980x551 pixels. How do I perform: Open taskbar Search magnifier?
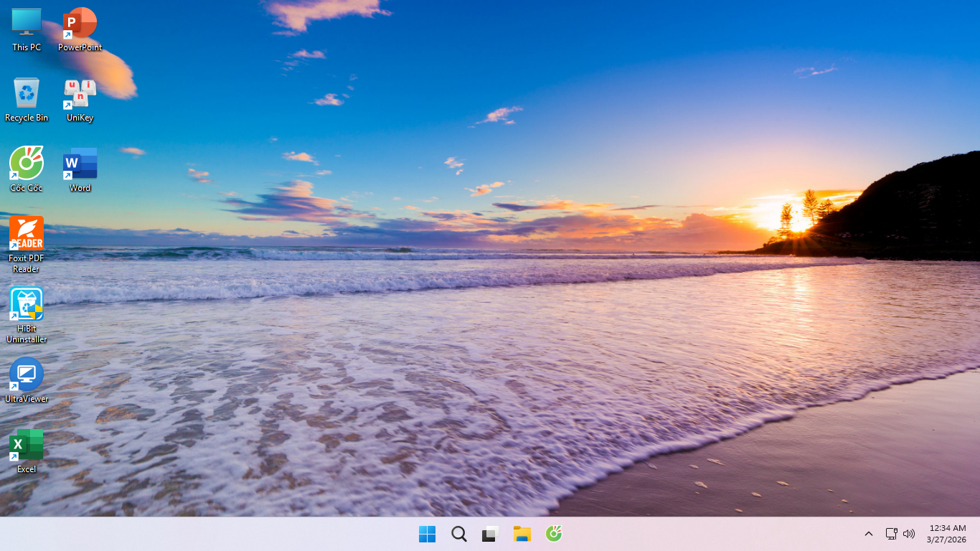click(x=459, y=534)
